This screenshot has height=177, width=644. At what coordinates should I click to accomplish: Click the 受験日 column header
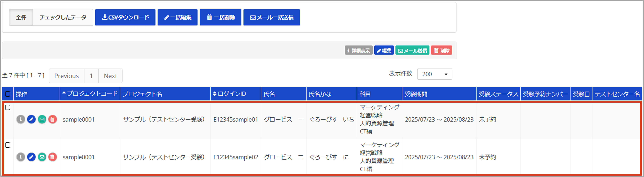(582, 94)
